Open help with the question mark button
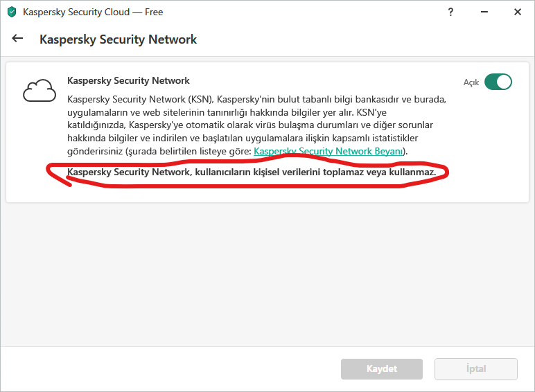The image size is (535, 392). (450, 12)
